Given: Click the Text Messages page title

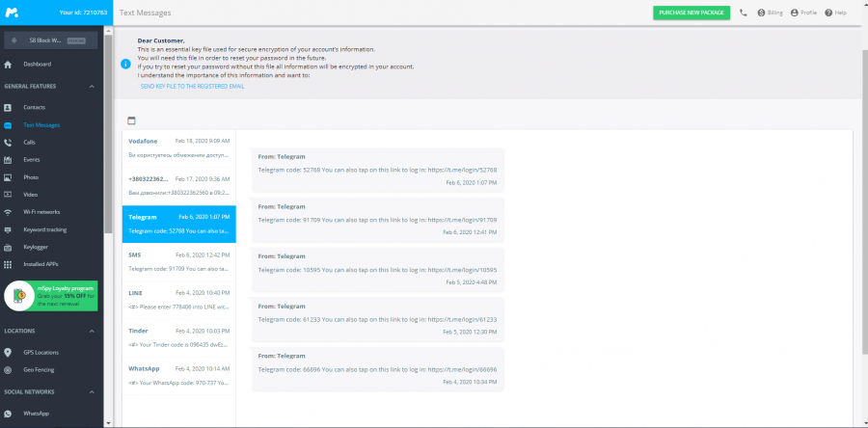Looking at the screenshot, I should click(145, 13).
